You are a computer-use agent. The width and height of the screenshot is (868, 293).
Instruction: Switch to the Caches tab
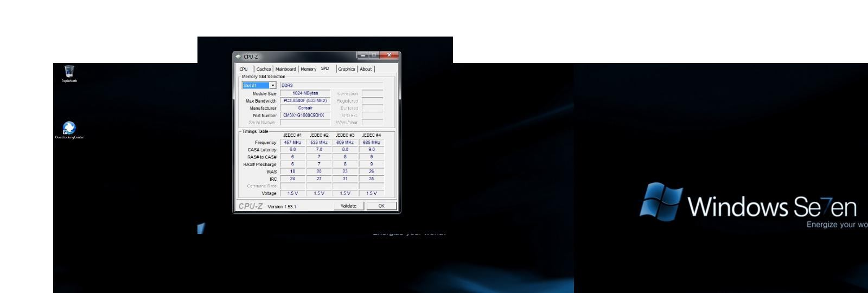tap(264, 69)
